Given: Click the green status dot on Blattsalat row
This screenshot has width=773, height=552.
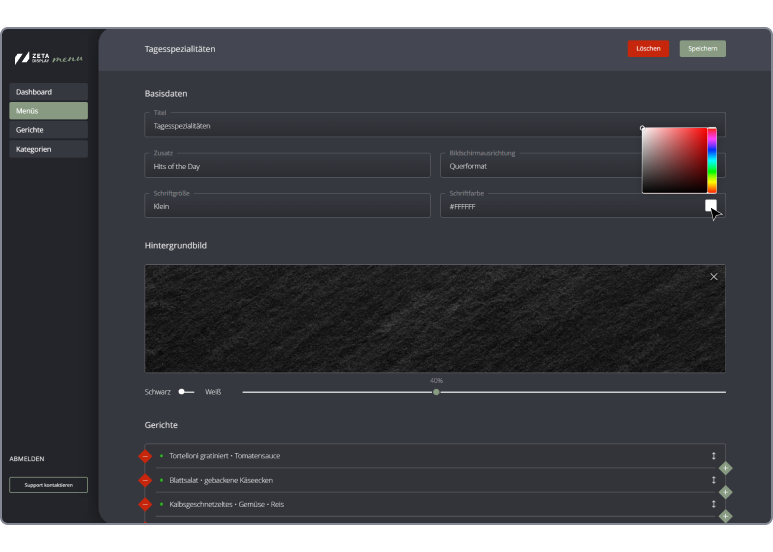Looking at the screenshot, I should [161, 480].
